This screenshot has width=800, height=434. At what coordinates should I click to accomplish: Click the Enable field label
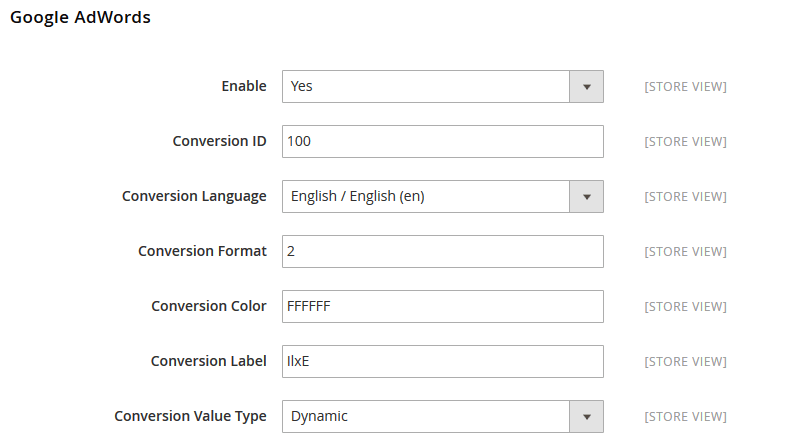click(x=244, y=86)
